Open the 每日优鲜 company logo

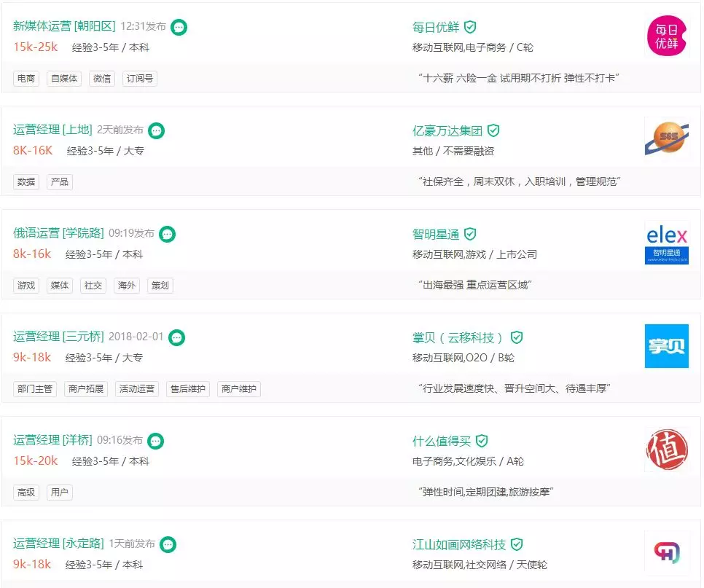click(x=667, y=36)
